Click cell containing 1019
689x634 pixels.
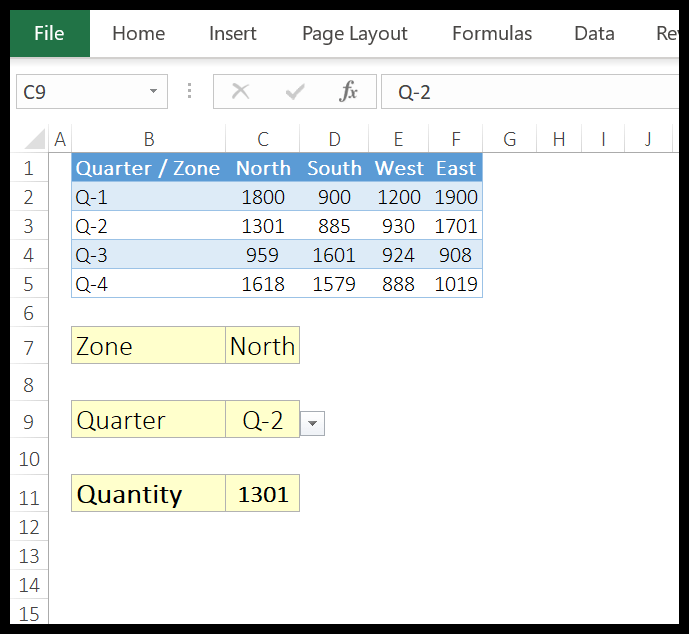click(x=456, y=284)
